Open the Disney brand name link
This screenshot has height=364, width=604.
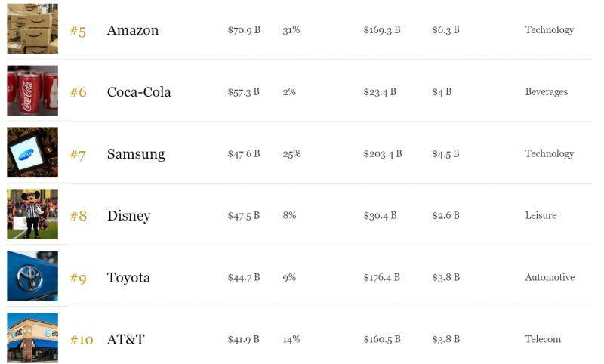point(129,216)
